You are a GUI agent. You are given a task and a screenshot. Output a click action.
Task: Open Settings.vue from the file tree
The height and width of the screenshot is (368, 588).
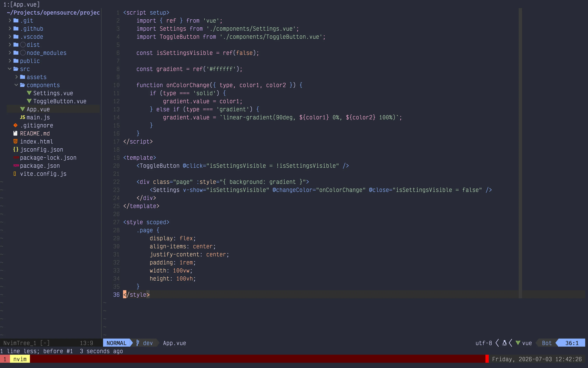point(53,93)
